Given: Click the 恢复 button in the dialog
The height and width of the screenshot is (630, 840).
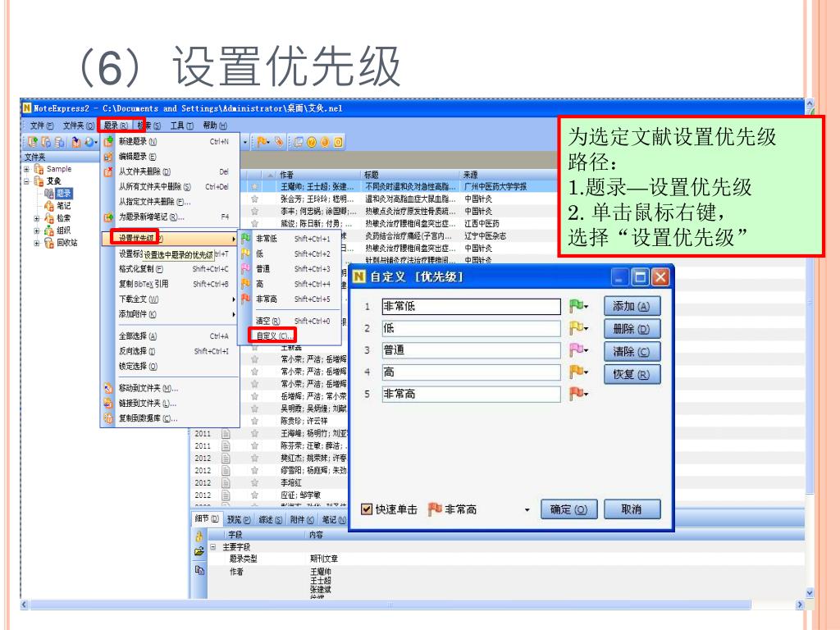Looking at the screenshot, I should tap(632, 374).
